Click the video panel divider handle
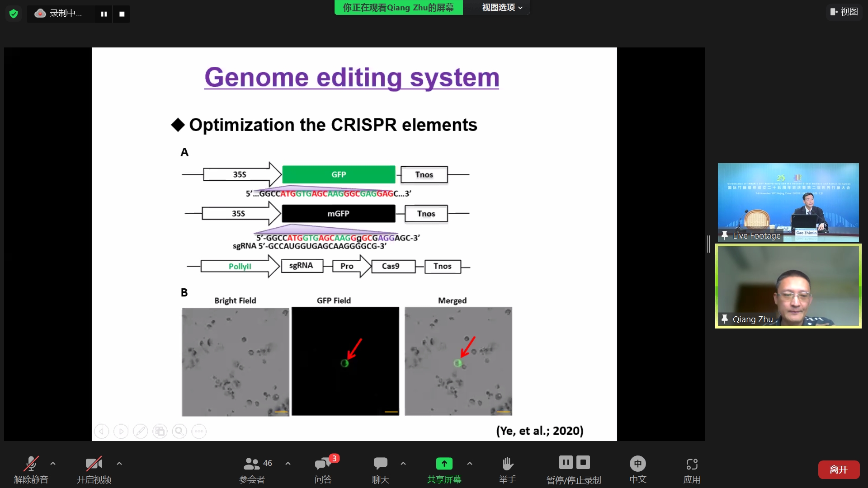The height and width of the screenshot is (488, 868). [708, 244]
